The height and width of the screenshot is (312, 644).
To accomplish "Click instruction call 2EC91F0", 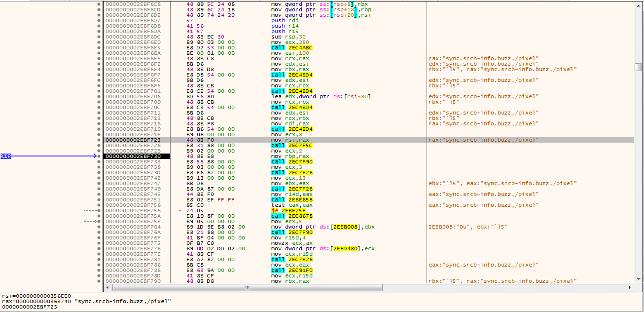I will coord(292,270).
